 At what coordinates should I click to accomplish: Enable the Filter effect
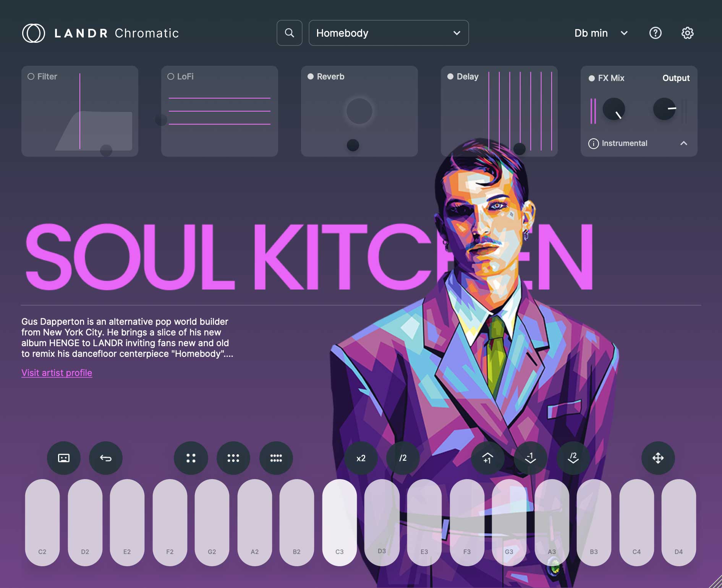pos(31,76)
